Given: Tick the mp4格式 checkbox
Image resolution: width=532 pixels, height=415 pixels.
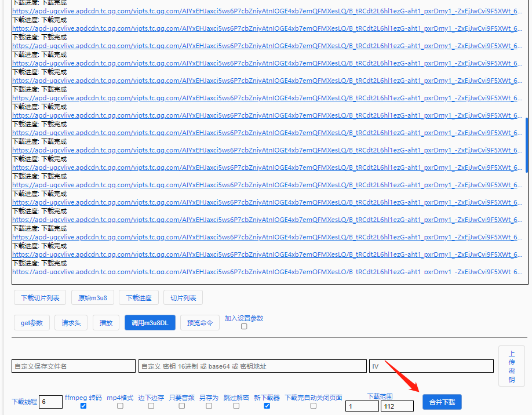Looking at the screenshot, I should click(120, 406).
